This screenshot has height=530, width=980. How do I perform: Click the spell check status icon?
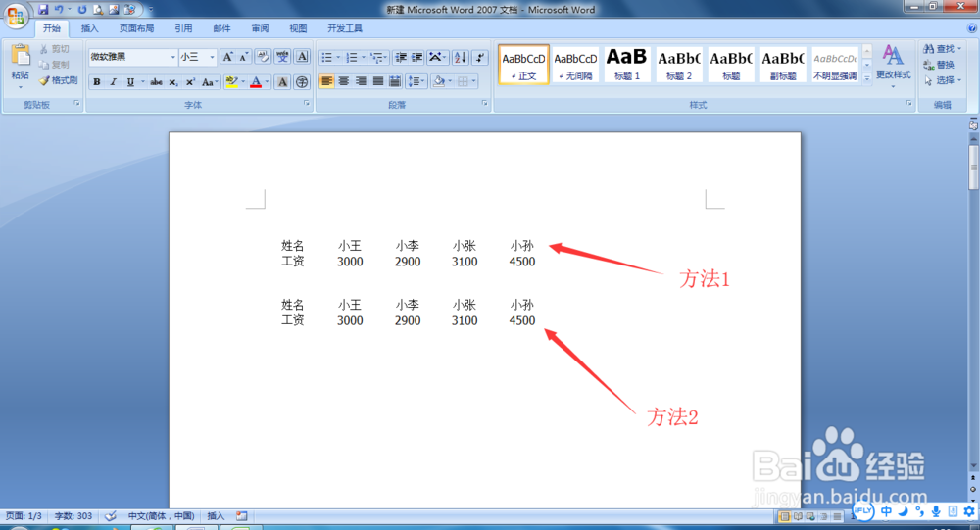(x=111, y=516)
